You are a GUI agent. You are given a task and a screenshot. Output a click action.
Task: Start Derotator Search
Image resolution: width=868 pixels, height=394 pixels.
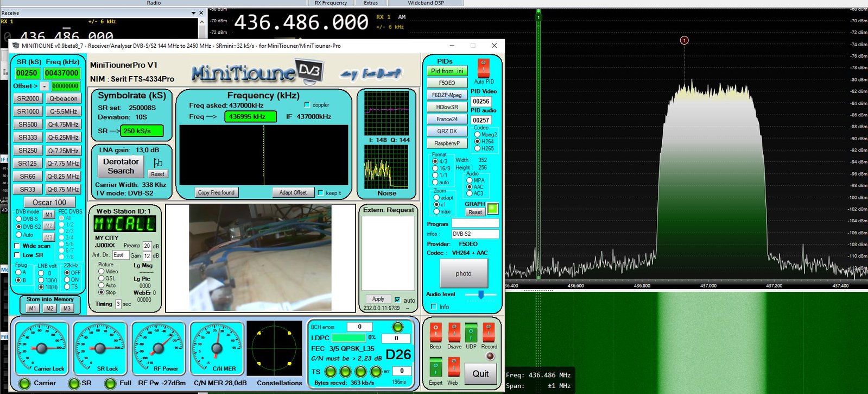tap(121, 166)
